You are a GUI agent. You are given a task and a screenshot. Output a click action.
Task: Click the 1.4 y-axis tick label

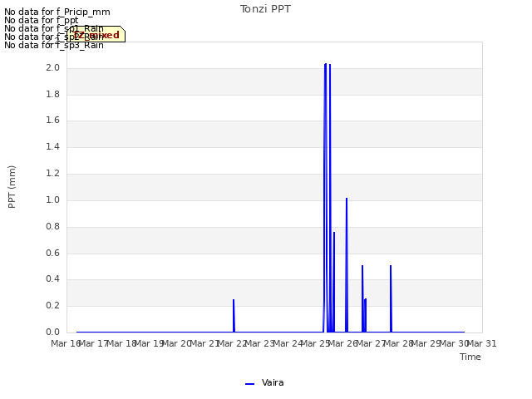point(52,146)
